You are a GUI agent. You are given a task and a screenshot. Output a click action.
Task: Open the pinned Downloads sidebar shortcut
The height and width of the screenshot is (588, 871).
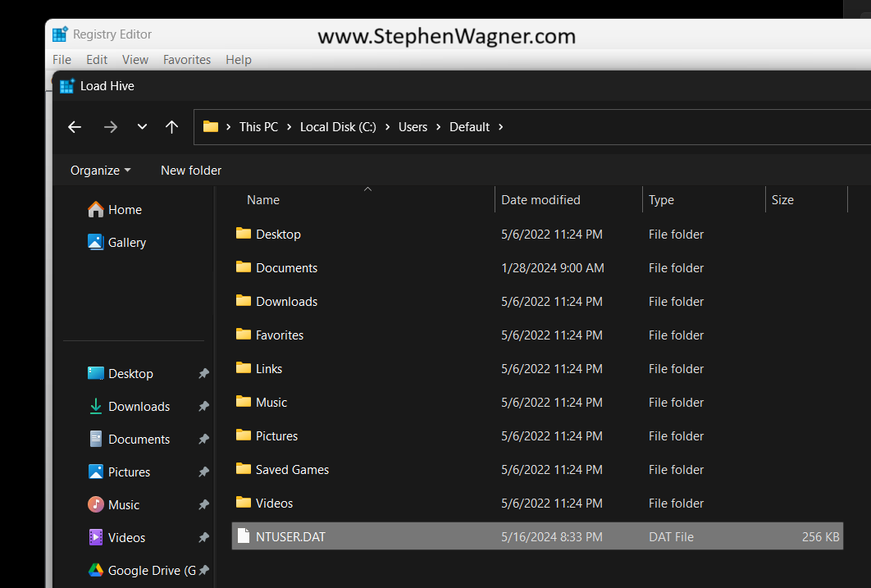coord(139,407)
